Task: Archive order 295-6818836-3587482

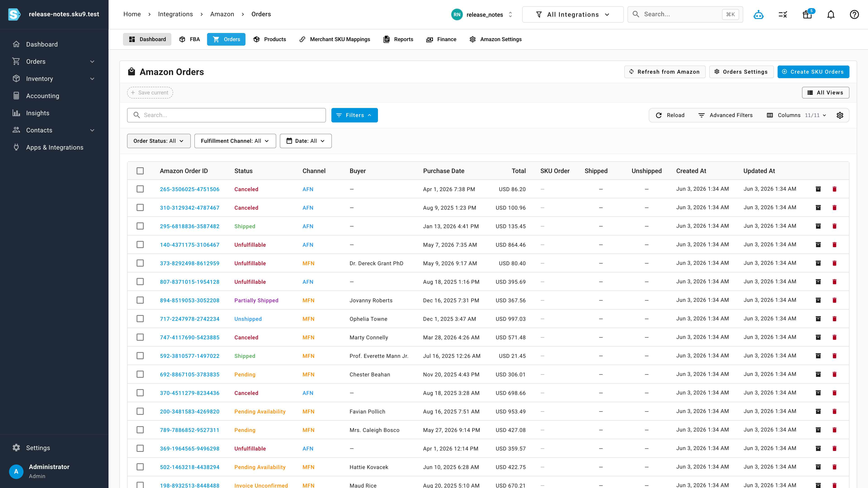Action: pos(818,226)
